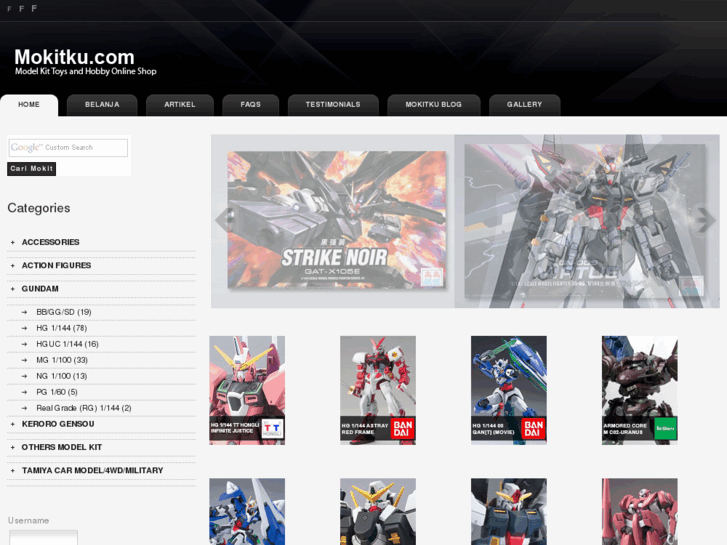Open the navy blue Gundam thumbnail in second row
Viewport: 727px width, 545px height.
pyautogui.click(x=509, y=512)
